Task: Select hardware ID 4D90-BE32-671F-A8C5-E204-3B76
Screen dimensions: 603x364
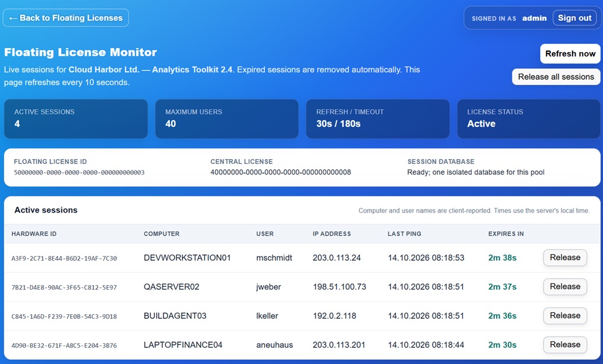Action: click(x=64, y=345)
